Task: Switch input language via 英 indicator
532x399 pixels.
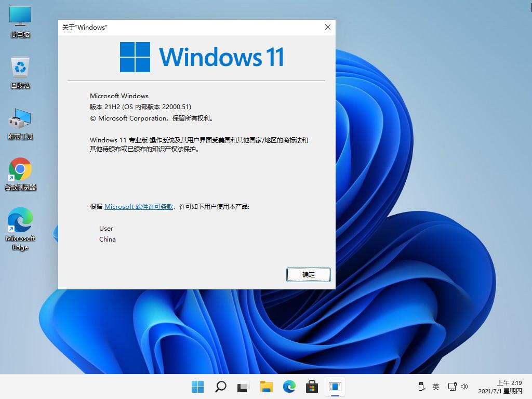Action: (x=436, y=387)
